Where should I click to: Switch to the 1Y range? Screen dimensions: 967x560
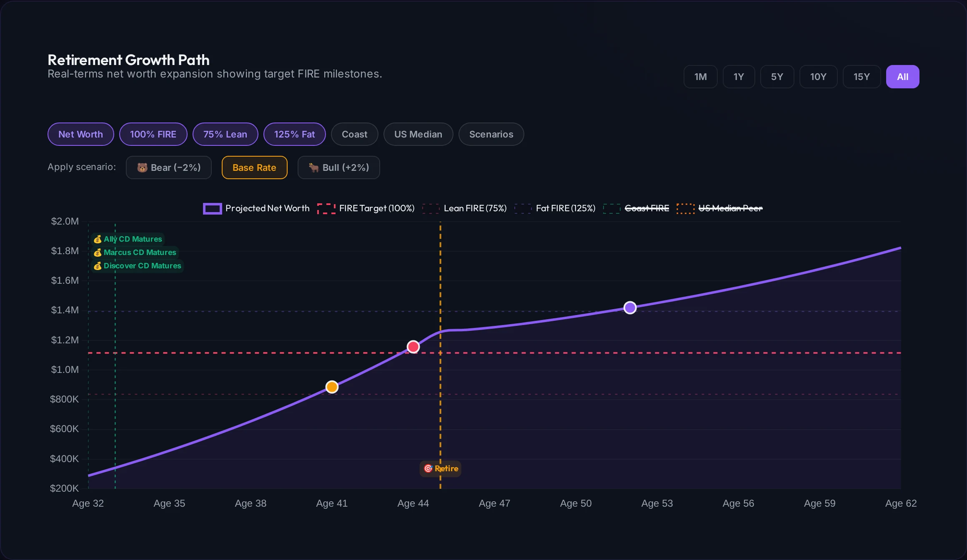pyautogui.click(x=739, y=77)
